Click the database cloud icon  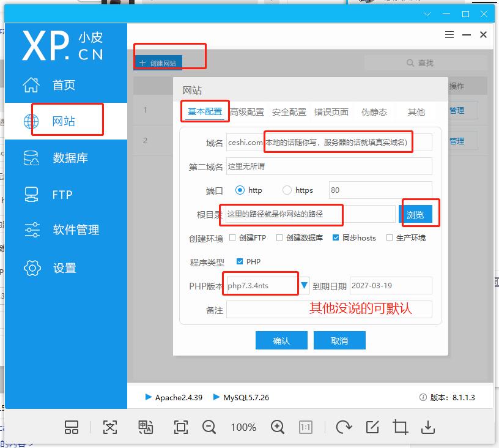tap(31, 158)
